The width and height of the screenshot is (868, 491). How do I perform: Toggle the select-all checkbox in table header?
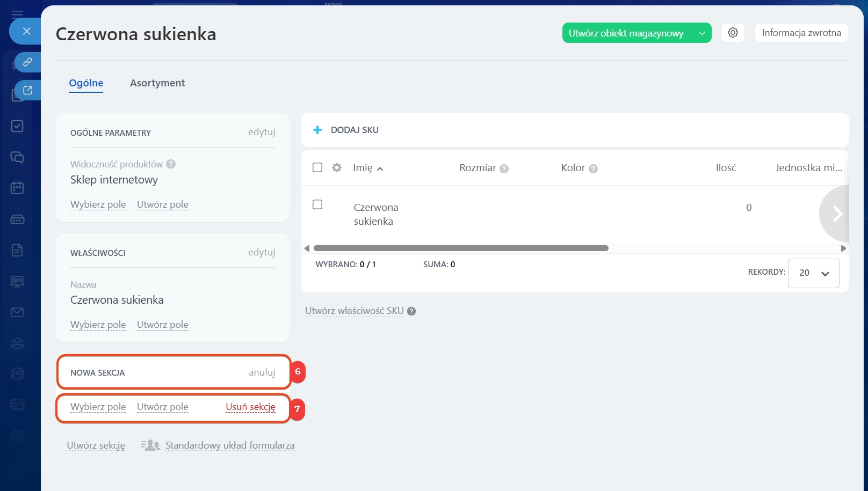point(317,167)
